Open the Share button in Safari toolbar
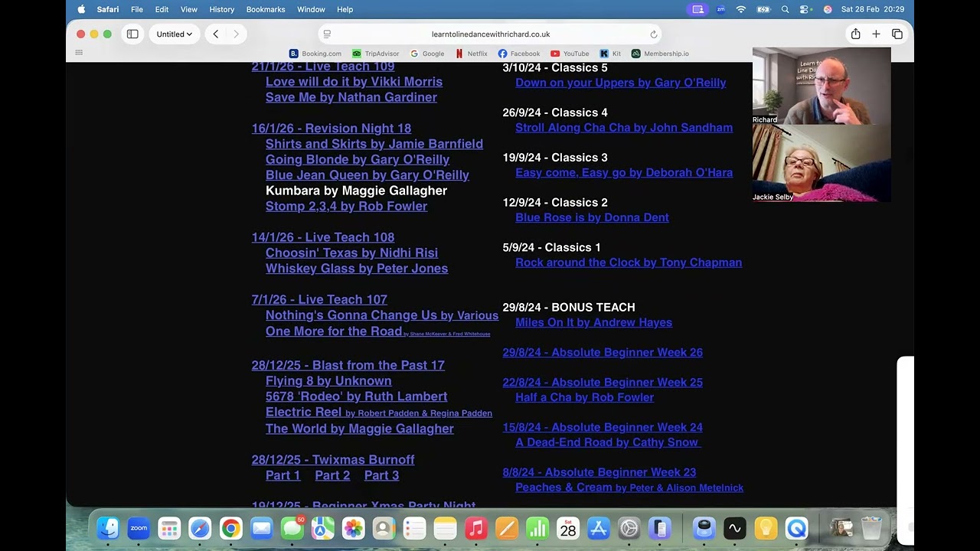 click(x=855, y=34)
